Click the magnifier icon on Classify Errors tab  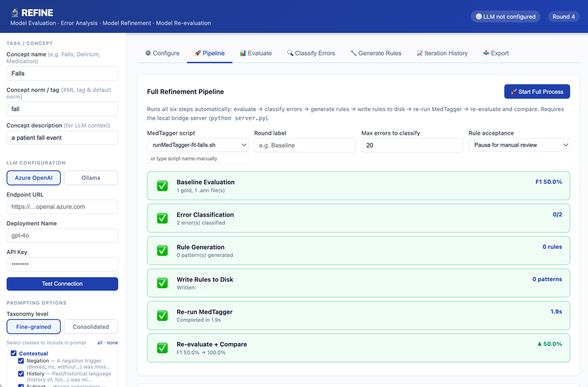tap(290, 53)
